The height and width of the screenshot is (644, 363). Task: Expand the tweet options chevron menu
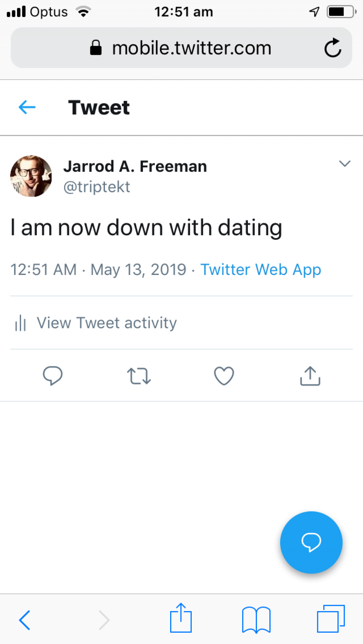pos(345,163)
